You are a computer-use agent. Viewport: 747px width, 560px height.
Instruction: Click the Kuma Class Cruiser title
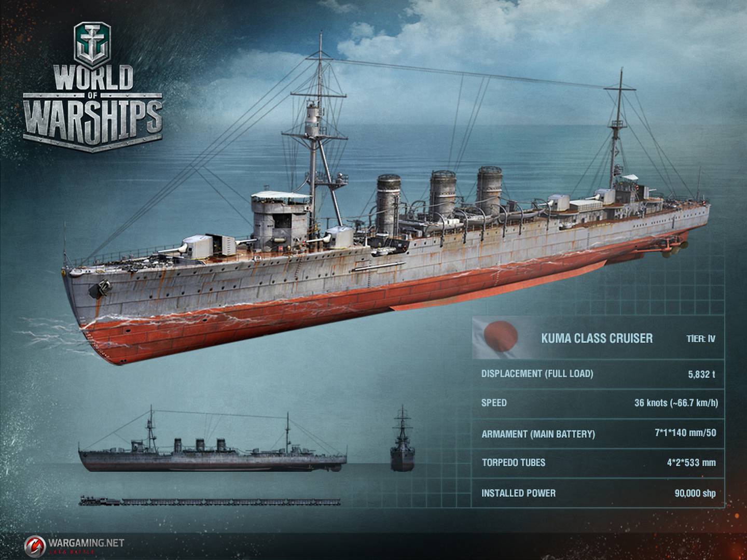point(597,338)
